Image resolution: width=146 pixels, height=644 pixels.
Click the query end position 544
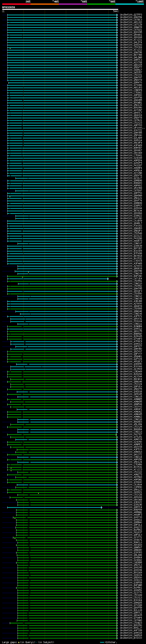click(115, 11)
